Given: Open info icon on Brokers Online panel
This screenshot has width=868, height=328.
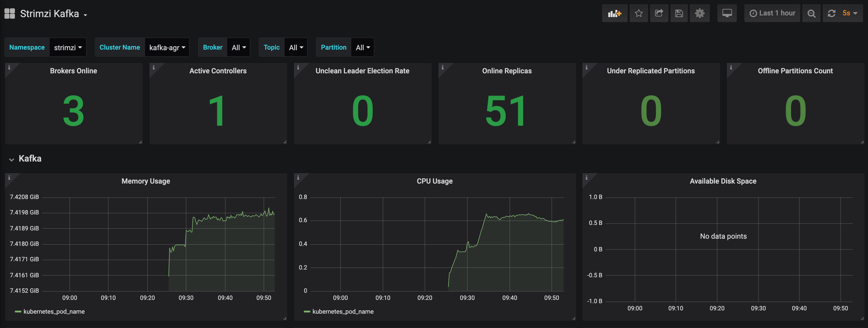Looking at the screenshot, I should (9, 67).
